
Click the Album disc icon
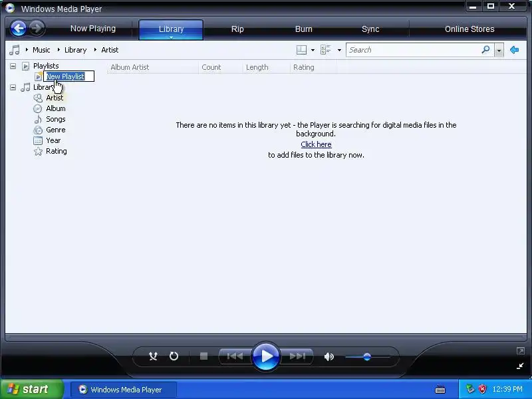38,108
